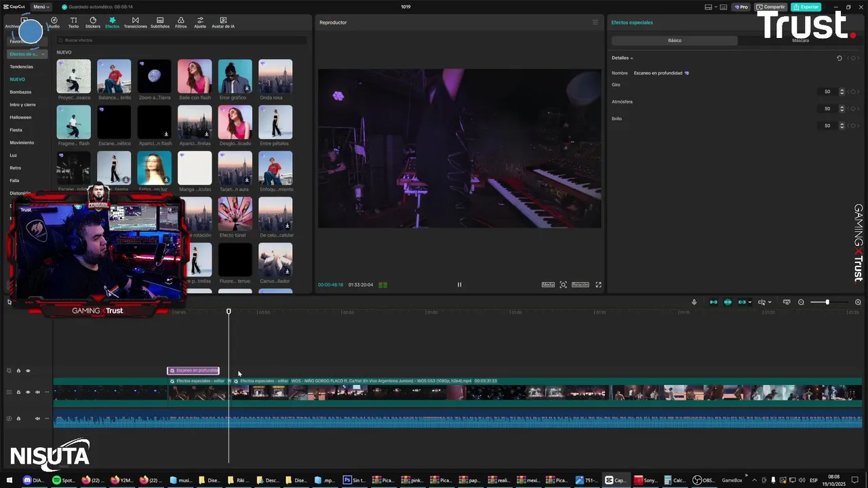Click the Exportar button

806,7
